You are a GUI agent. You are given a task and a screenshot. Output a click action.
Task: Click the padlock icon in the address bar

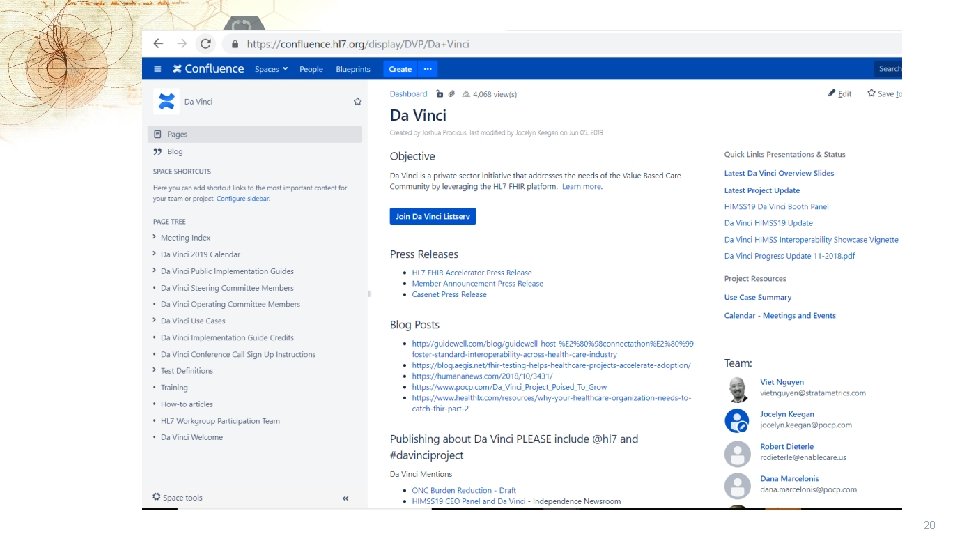(x=234, y=44)
